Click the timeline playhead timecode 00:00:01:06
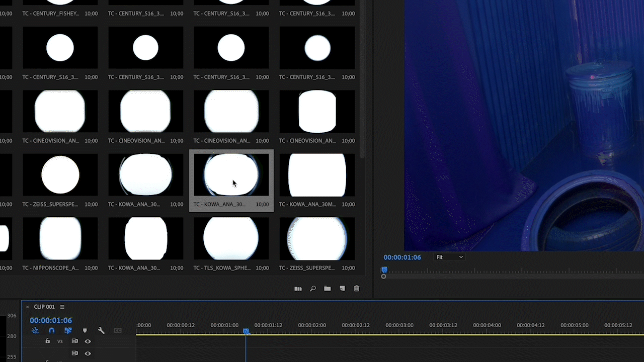Viewport: 644px width, 362px height. pyautogui.click(x=51, y=320)
